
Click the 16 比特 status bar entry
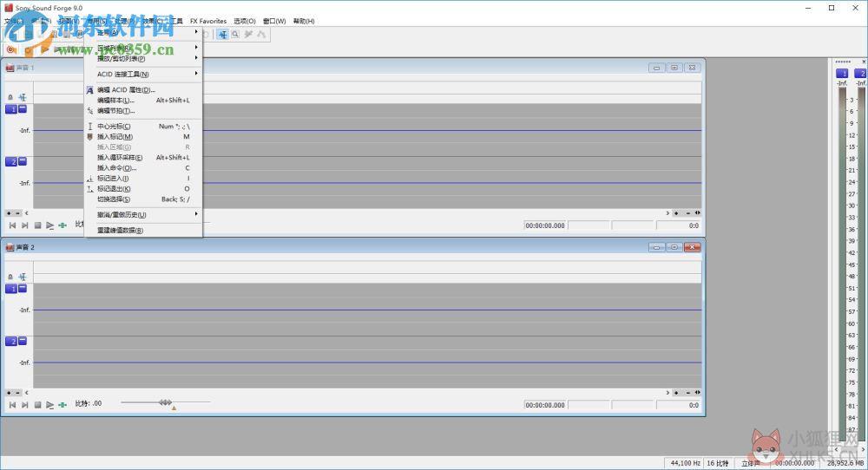pos(718,463)
